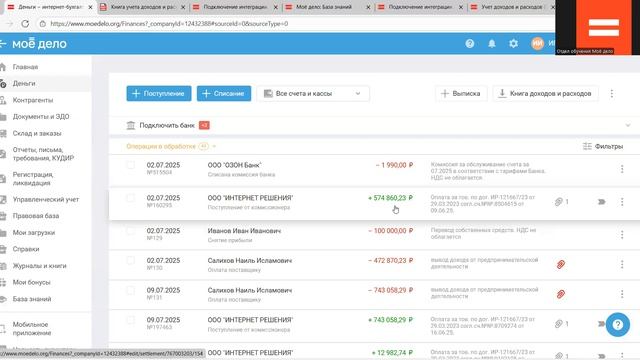This screenshot has width=640, height=360.
Task: Click the Операции в обработке link
Action: click(x=161, y=146)
